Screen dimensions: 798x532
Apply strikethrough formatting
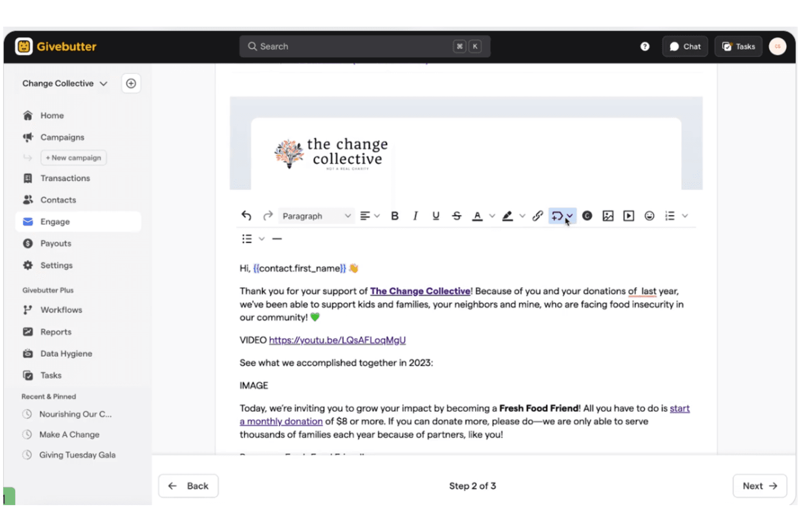pyautogui.click(x=457, y=216)
